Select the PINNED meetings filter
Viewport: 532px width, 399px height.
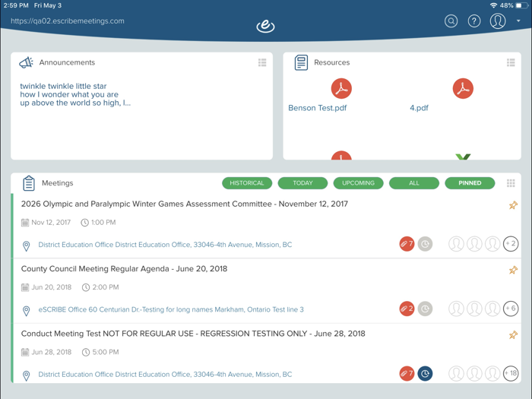coord(470,183)
